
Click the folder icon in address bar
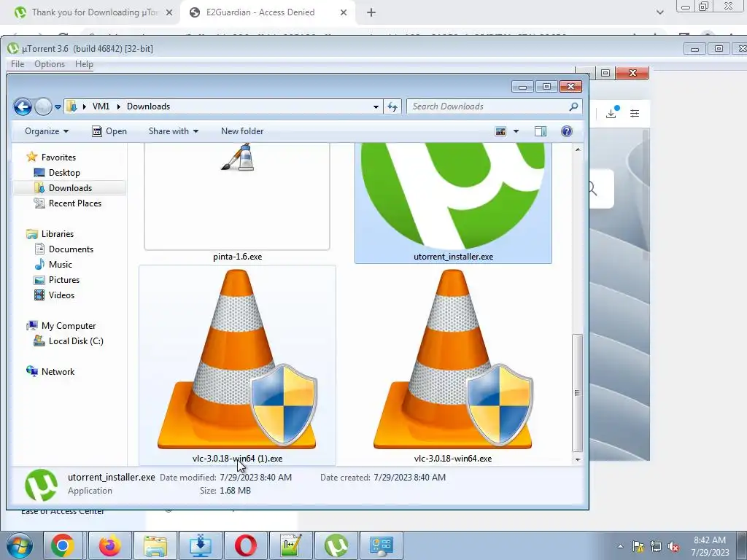click(x=71, y=106)
